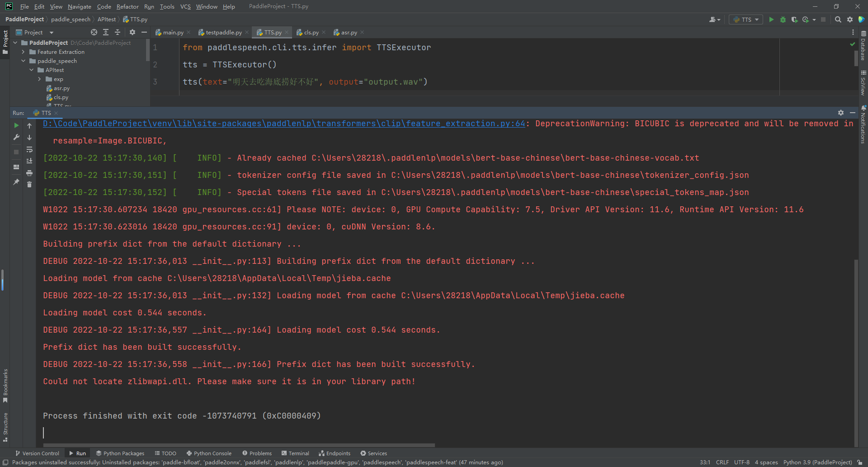Image resolution: width=868 pixels, height=467 pixels.
Task: Toggle the Structure tool window
Action: pyautogui.click(x=5, y=427)
